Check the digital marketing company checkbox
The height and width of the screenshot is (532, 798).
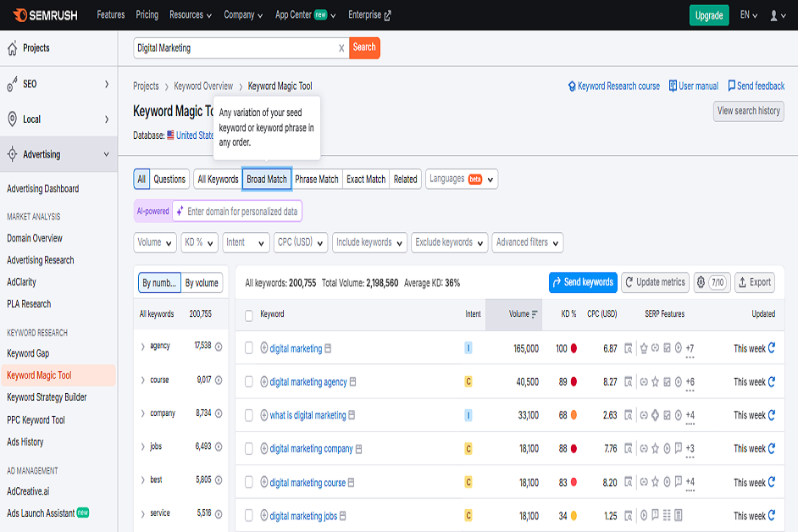(249, 448)
